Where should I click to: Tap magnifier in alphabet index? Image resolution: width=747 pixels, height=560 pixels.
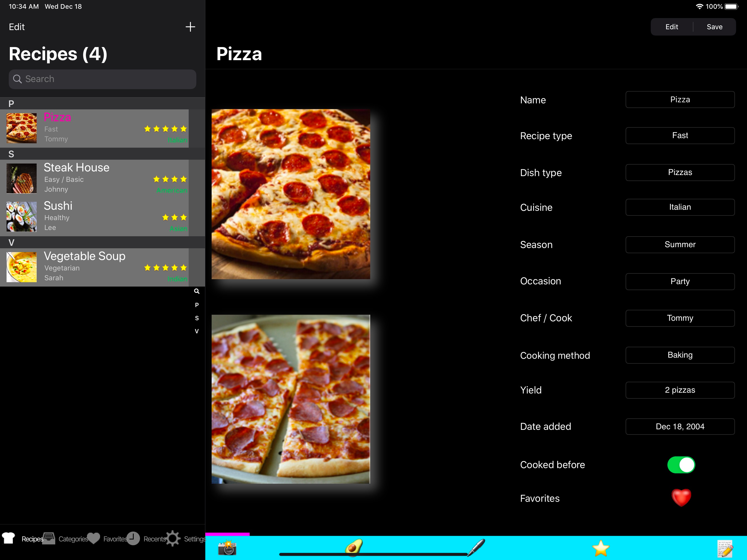[197, 291]
